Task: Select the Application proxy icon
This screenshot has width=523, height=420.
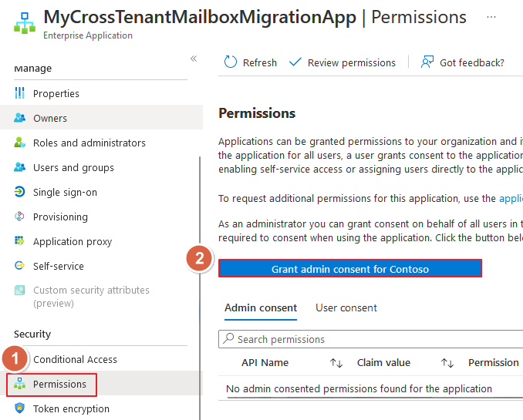Action: [x=20, y=240]
